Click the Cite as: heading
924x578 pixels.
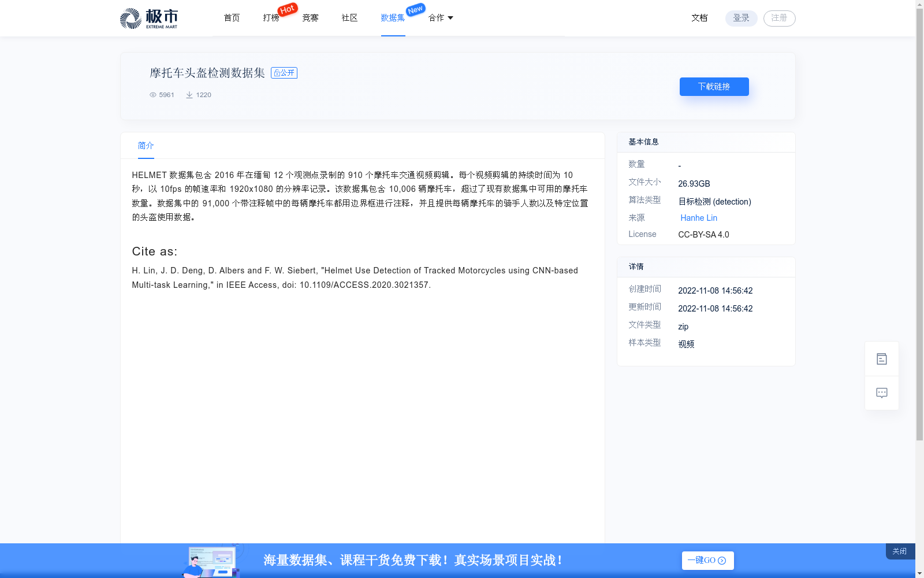155,251
